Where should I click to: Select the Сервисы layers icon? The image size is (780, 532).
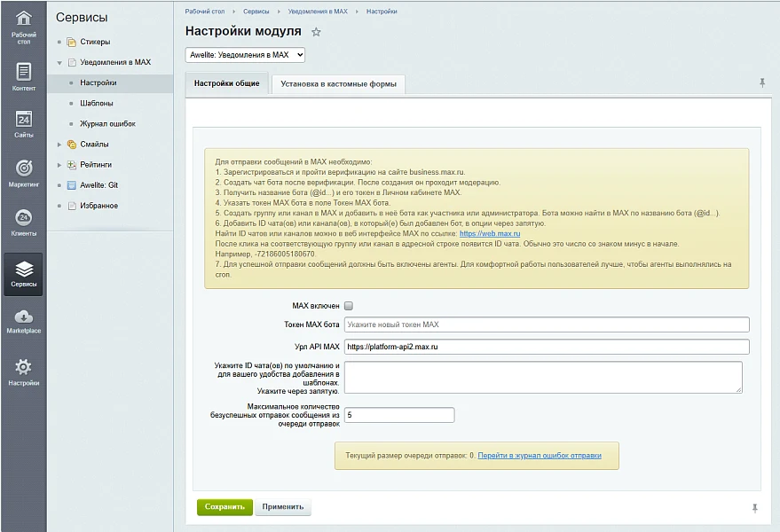coord(23,269)
